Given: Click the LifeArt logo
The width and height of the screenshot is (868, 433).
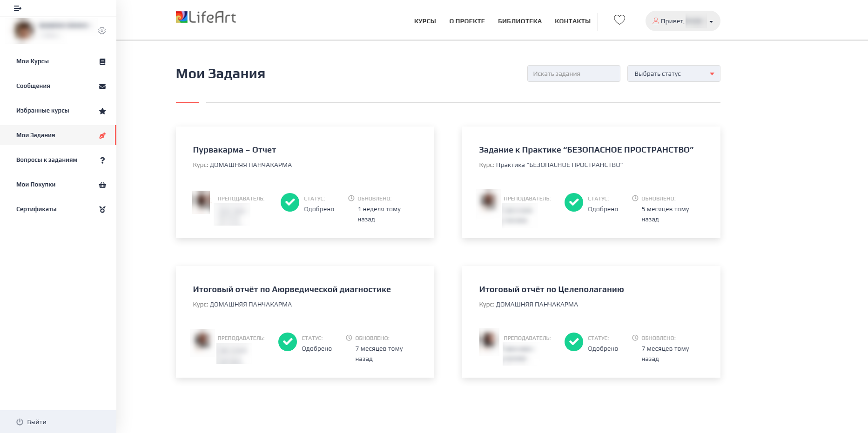Looking at the screenshot, I should (x=206, y=18).
